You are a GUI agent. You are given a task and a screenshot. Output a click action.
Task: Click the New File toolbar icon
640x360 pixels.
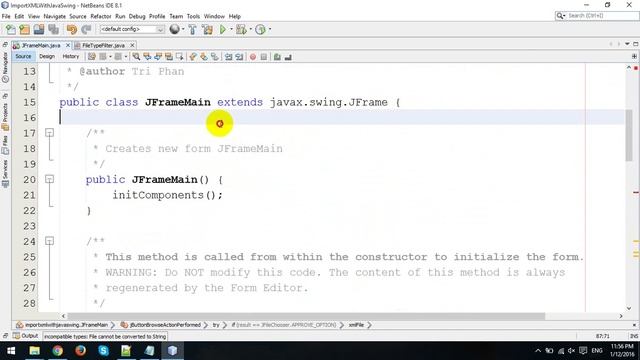pos(11,29)
